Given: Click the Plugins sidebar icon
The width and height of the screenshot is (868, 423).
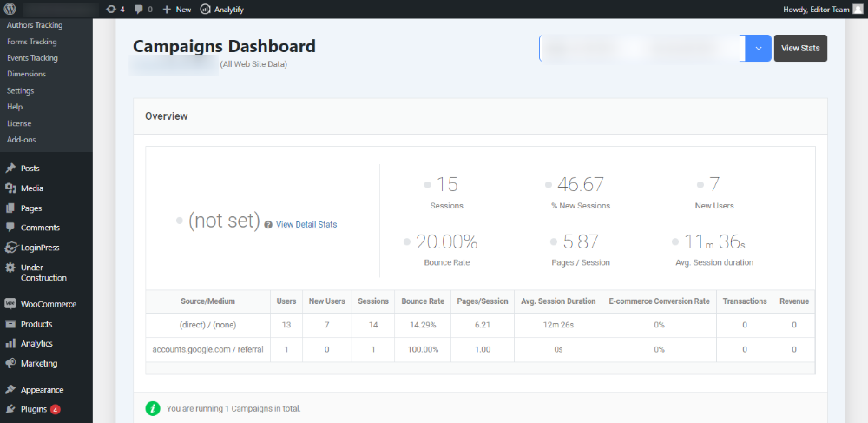Looking at the screenshot, I should point(10,408).
